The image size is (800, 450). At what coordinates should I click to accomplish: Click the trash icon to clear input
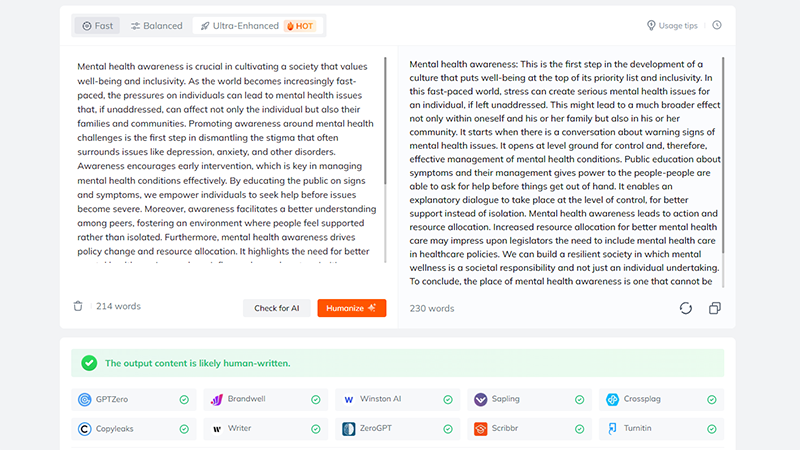(78, 307)
